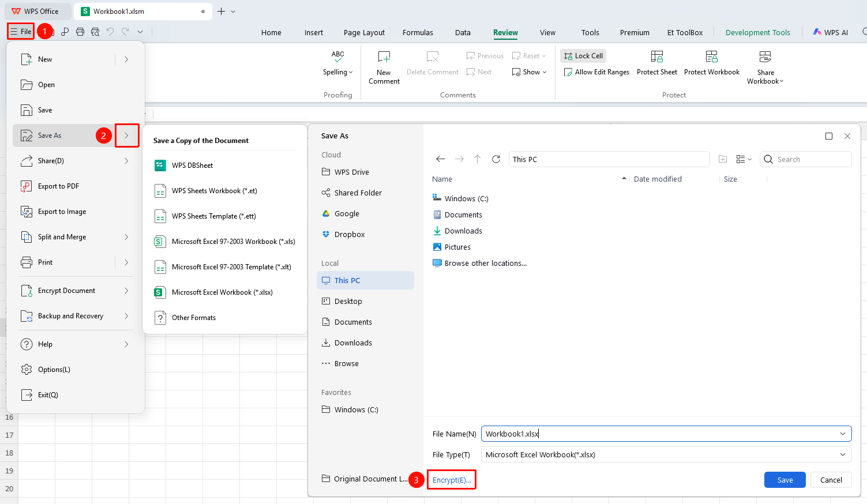Toggle the Lock Cell button
Viewport: 867px width, 504px height.
click(583, 56)
